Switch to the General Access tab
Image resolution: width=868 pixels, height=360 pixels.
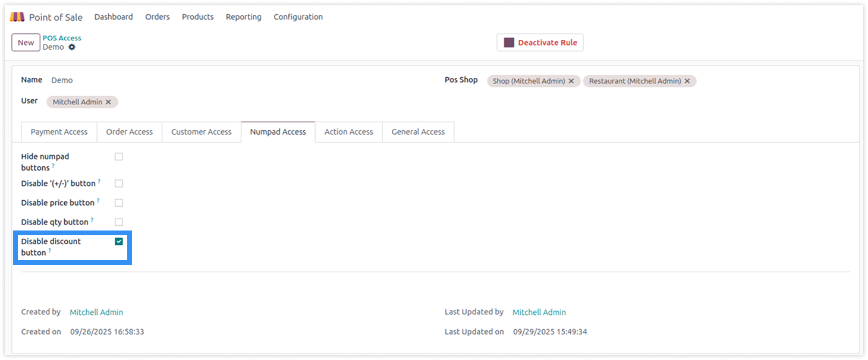[x=418, y=132]
